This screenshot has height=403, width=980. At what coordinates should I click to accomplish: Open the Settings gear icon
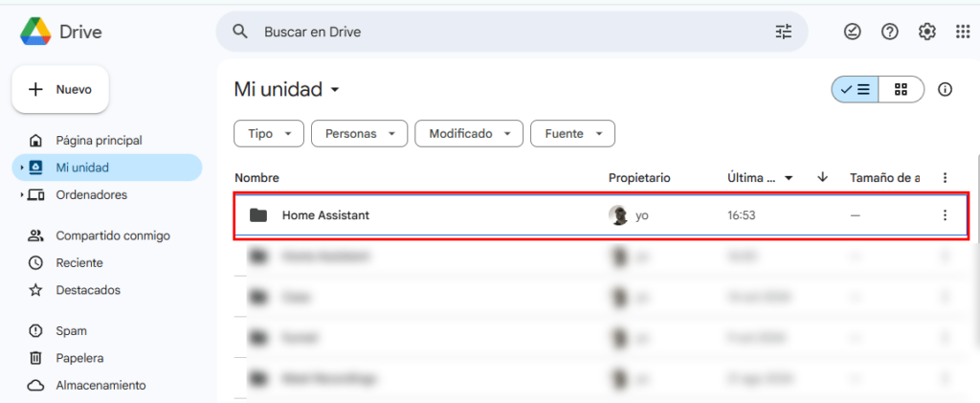(926, 32)
